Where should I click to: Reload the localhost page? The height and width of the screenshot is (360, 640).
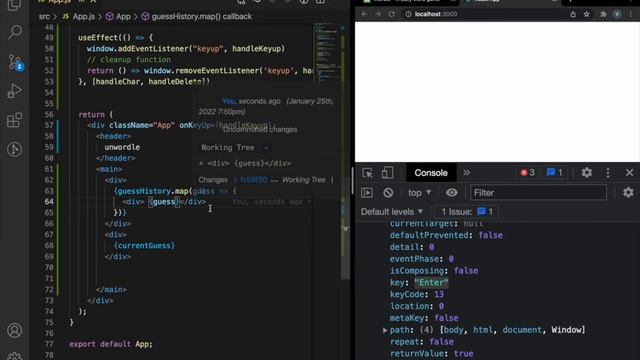[391, 14]
